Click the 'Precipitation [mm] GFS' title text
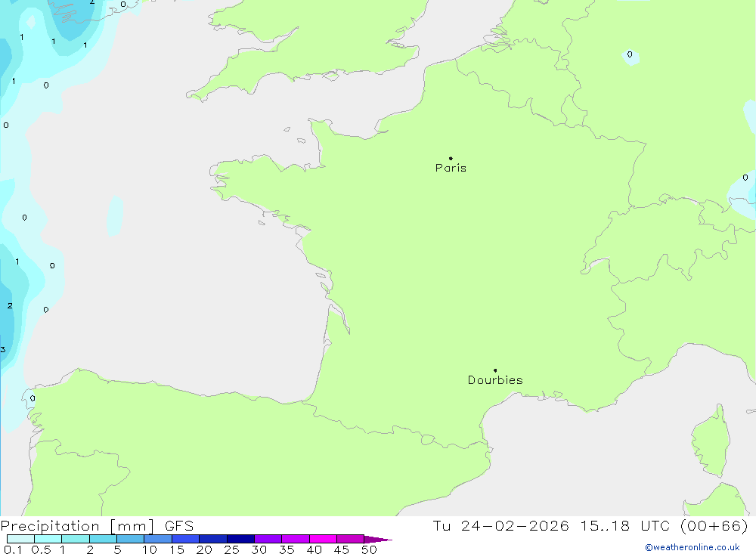Viewport: 756px width, 554px height. pos(97,525)
